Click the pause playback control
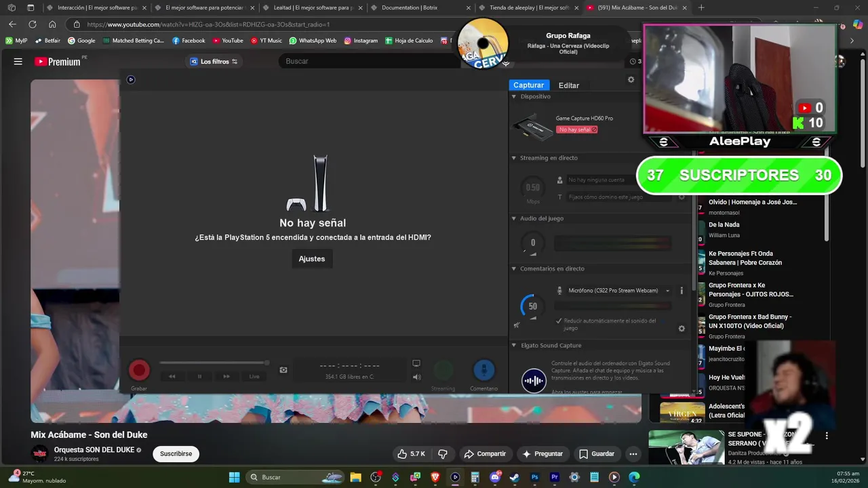Viewport: 868px width, 488px height. [x=199, y=376]
